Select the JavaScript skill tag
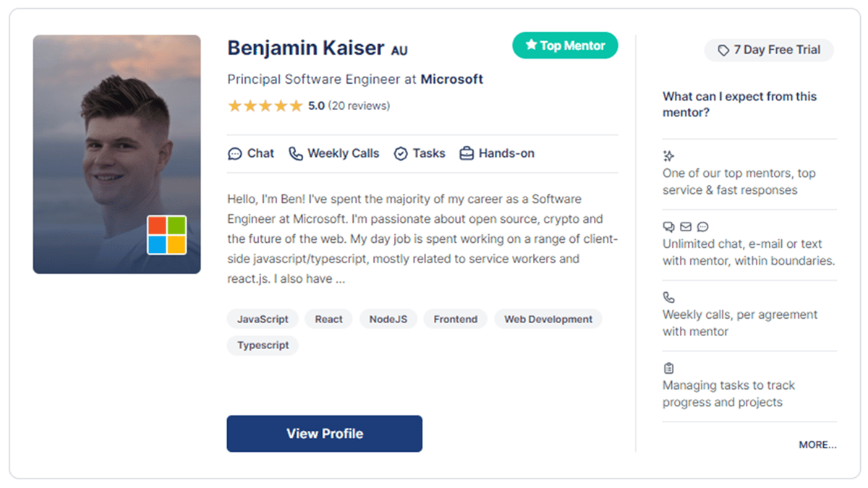This screenshot has height=488, width=868. (x=263, y=319)
